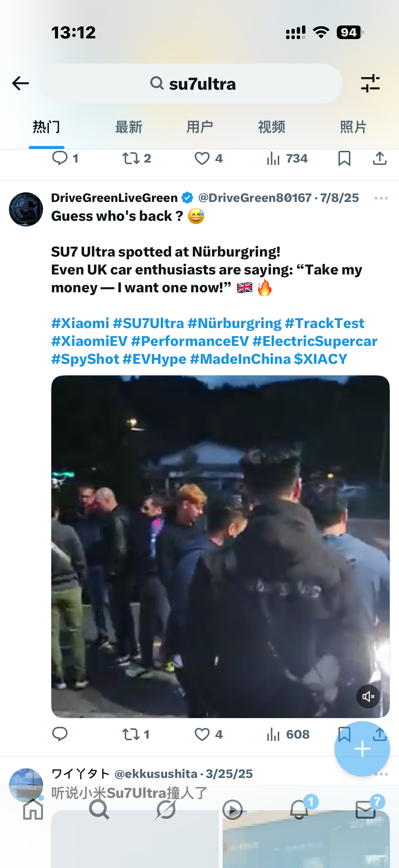399x868 pixels.
Task: Go back using the left arrow
Action: [20, 83]
